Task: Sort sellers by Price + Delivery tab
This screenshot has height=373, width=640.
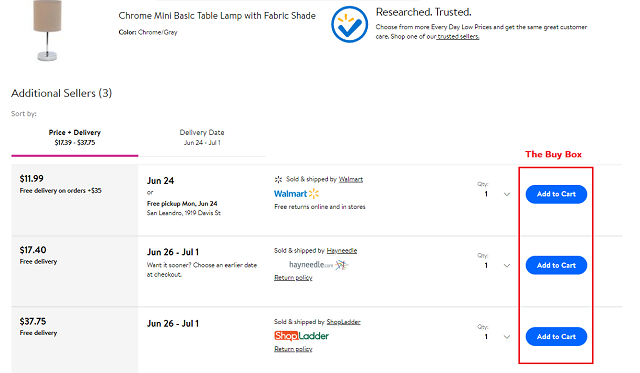Action: pos(75,138)
